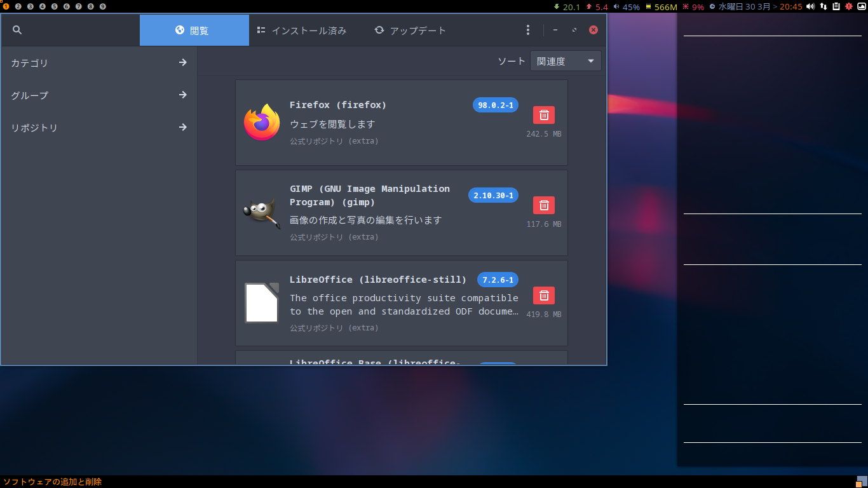Remove Firefox with the trash button
The height and width of the screenshot is (488, 868).
[x=544, y=115]
